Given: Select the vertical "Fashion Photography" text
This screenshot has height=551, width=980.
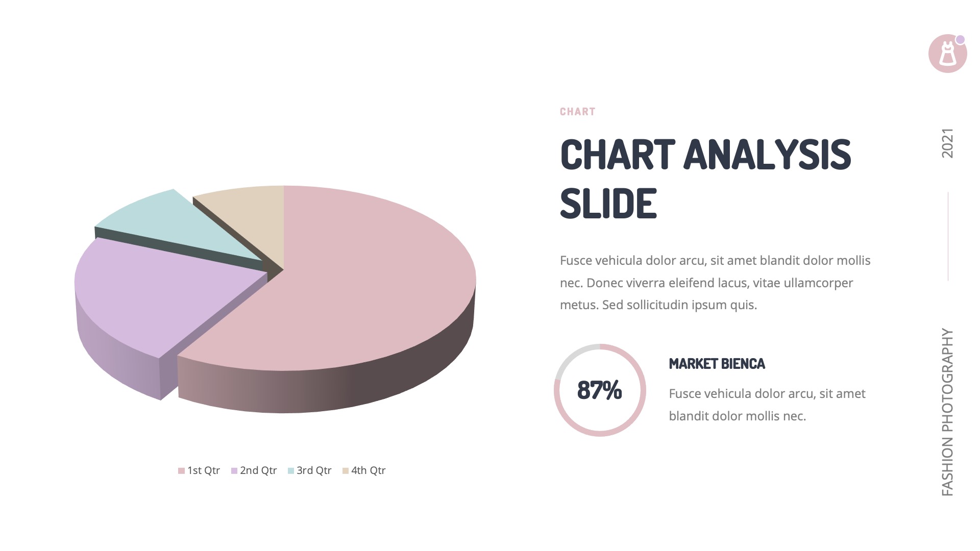Looking at the screenshot, I should 947,412.
